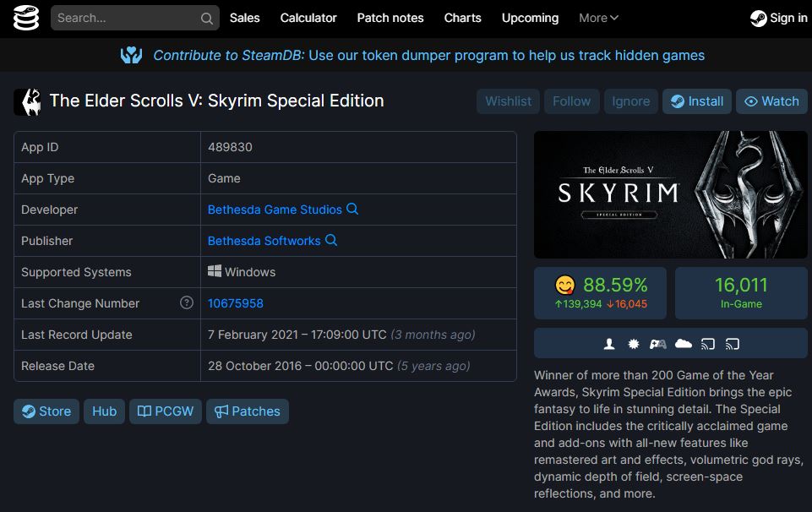
Task: Click the Steam achievements category icon
Action: [634, 344]
